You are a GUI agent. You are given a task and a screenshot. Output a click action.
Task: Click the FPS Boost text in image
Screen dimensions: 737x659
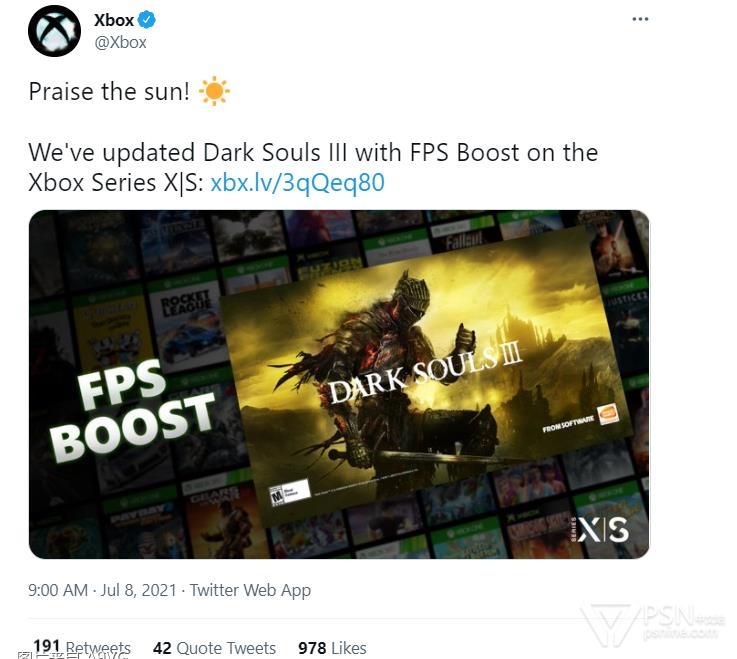[133, 409]
